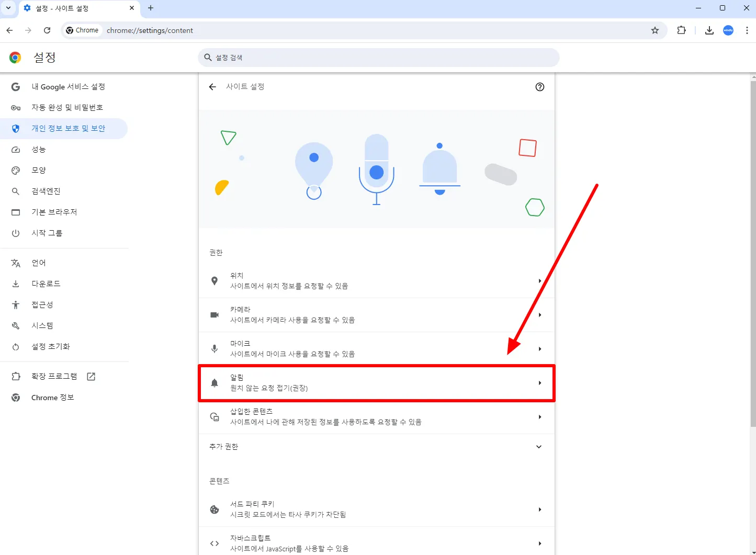Image resolution: width=756 pixels, height=555 pixels.
Task: Open the Extensions puzzle icon
Action: pyautogui.click(x=681, y=30)
